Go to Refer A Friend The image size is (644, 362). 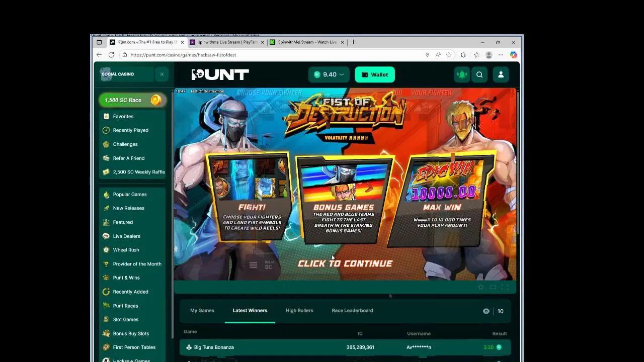pyautogui.click(x=128, y=158)
